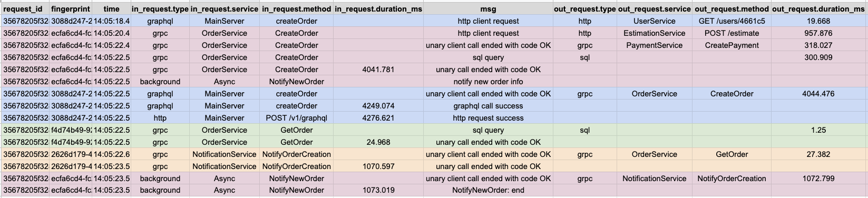Click the cell containing 4276.621
Screen dimensions: 868x198
[378, 118]
